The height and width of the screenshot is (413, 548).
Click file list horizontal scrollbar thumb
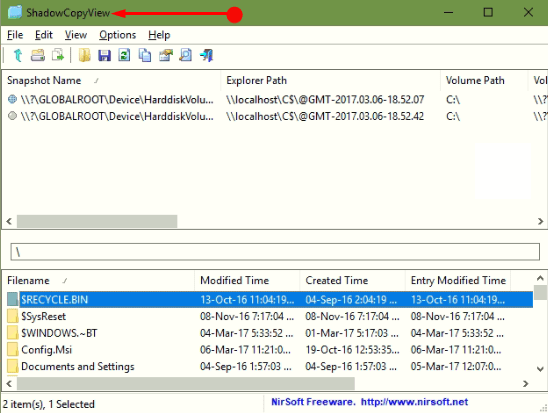(186, 383)
